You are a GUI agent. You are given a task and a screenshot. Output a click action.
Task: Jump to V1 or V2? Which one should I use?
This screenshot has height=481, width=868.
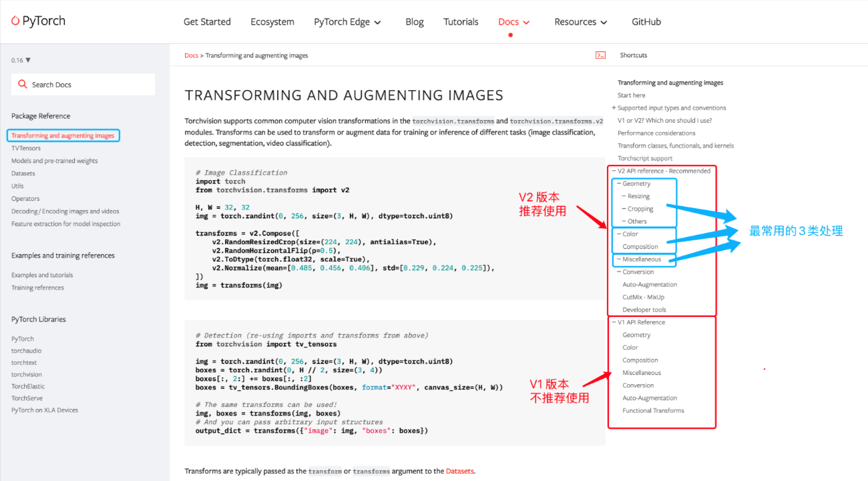(x=665, y=121)
